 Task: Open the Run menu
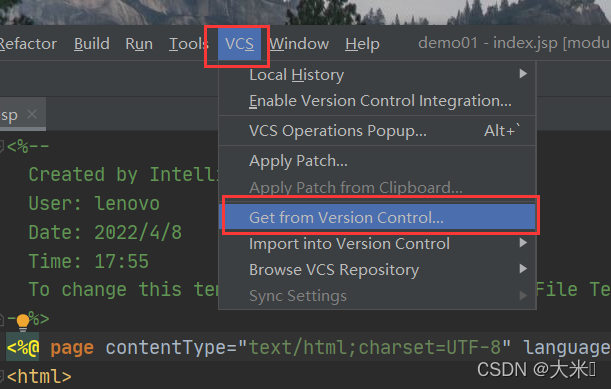pyautogui.click(x=139, y=44)
